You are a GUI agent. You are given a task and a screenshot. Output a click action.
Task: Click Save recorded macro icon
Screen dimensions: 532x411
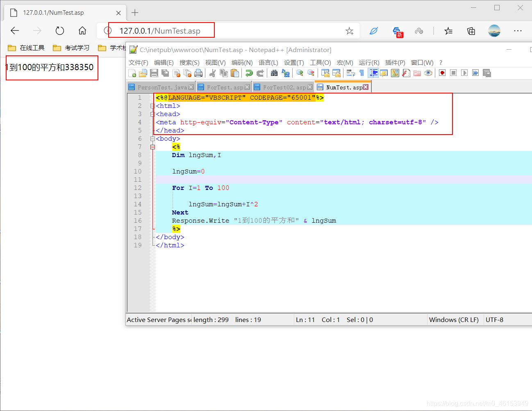pos(487,73)
